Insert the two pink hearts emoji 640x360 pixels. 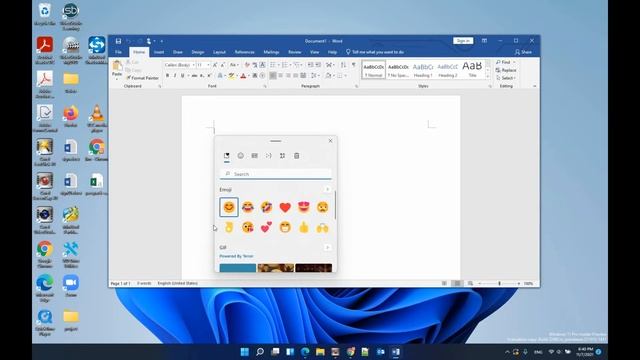coord(266,227)
